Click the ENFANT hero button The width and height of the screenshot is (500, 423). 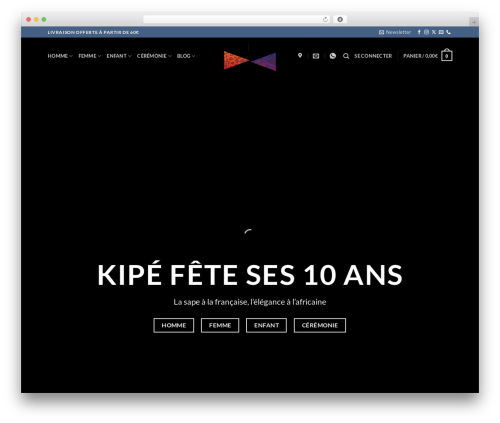point(266,325)
